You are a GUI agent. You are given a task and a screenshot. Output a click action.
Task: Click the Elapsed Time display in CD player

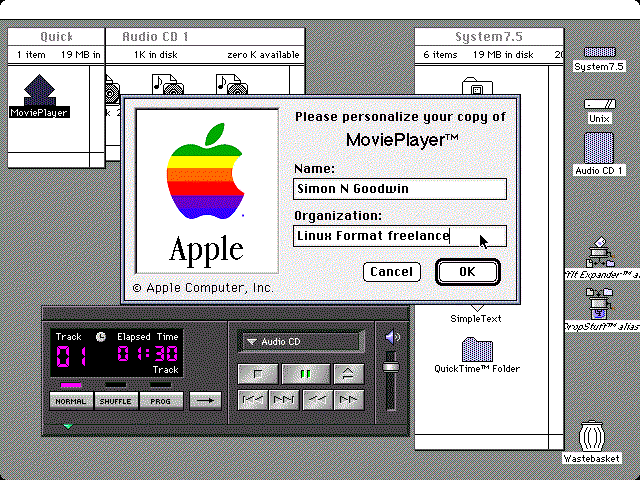(x=148, y=353)
